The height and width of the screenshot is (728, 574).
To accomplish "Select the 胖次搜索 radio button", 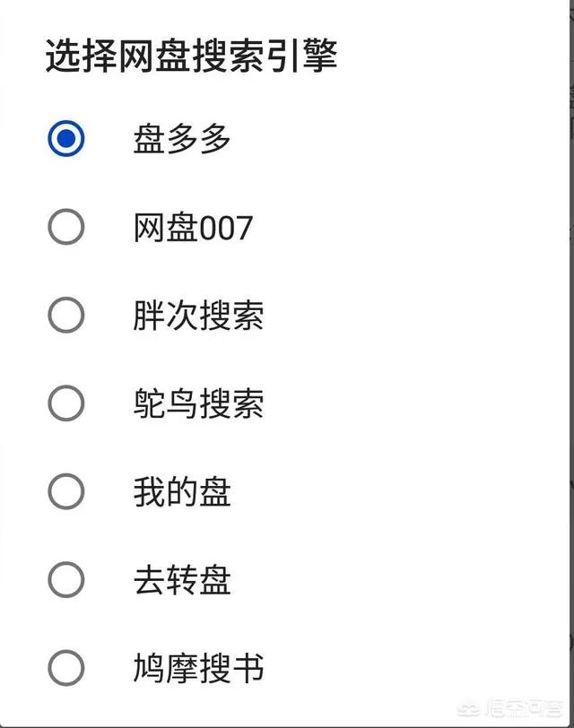I will 63,315.
